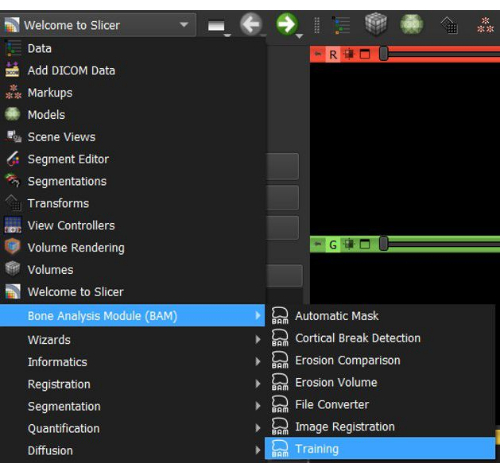This screenshot has width=500, height=473.
Task: Open Segment Editor from the menu
Action: pos(133,159)
